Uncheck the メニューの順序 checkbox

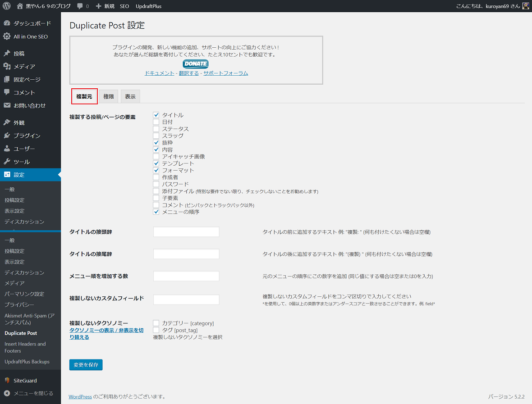pyautogui.click(x=156, y=212)
